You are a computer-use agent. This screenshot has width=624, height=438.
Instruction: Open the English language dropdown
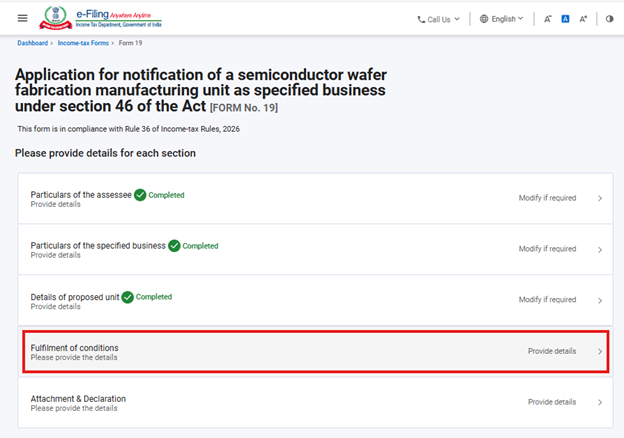(x=501, y=19)
